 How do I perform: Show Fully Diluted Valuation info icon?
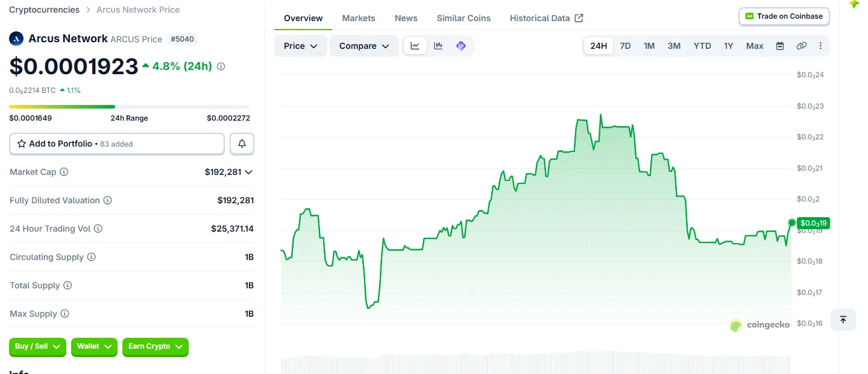pos(107,200)
